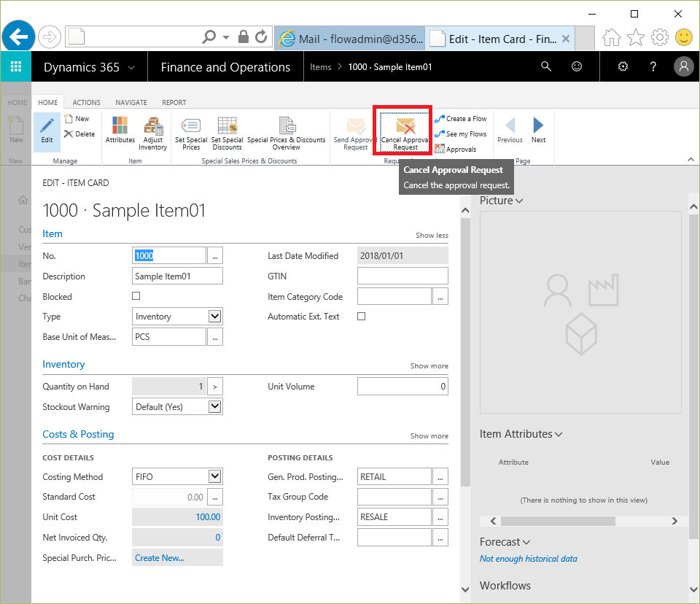Viewport: 700px width, 604px height.
Task: Expand the Dynamics 365 dropdown chevron
Action: [x=131, y=67]
